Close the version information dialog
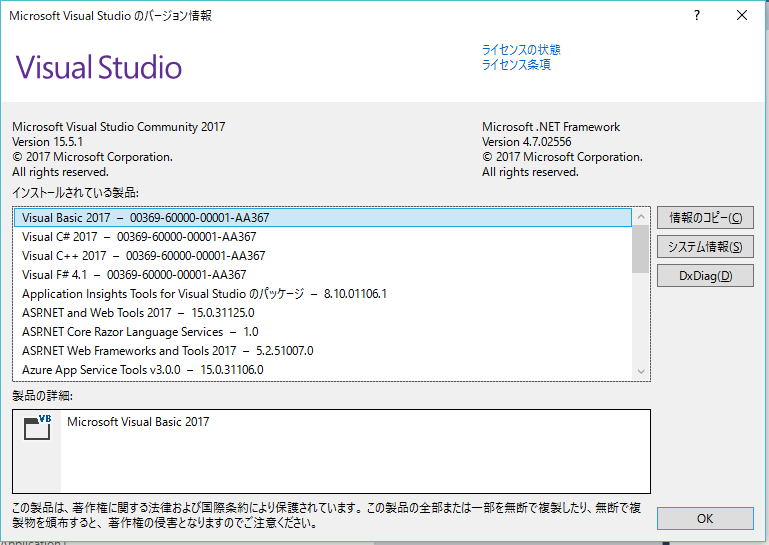 coord(742,15)
